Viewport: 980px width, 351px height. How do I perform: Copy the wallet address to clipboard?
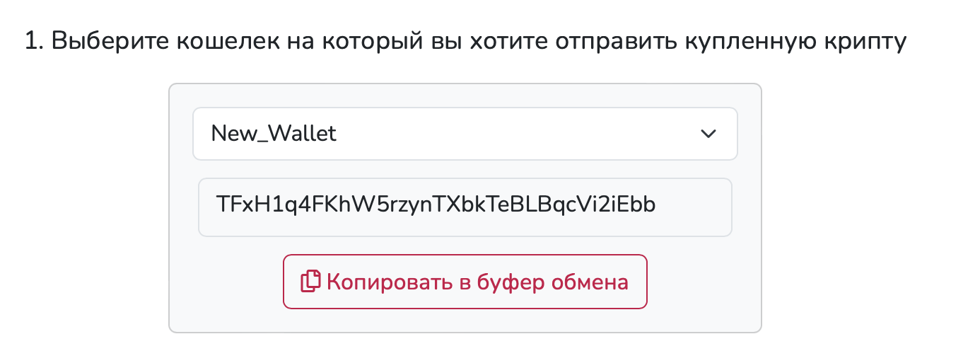[465, 282]
